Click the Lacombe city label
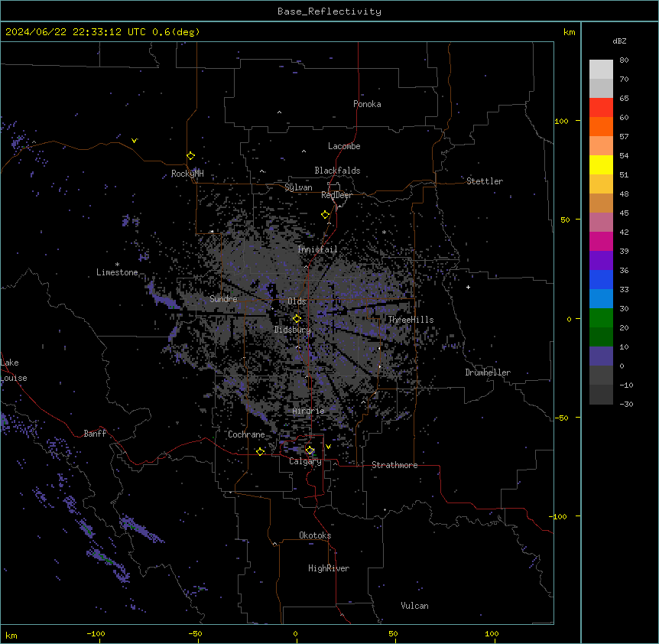This screenshot has height=644, width=659. 344,146
